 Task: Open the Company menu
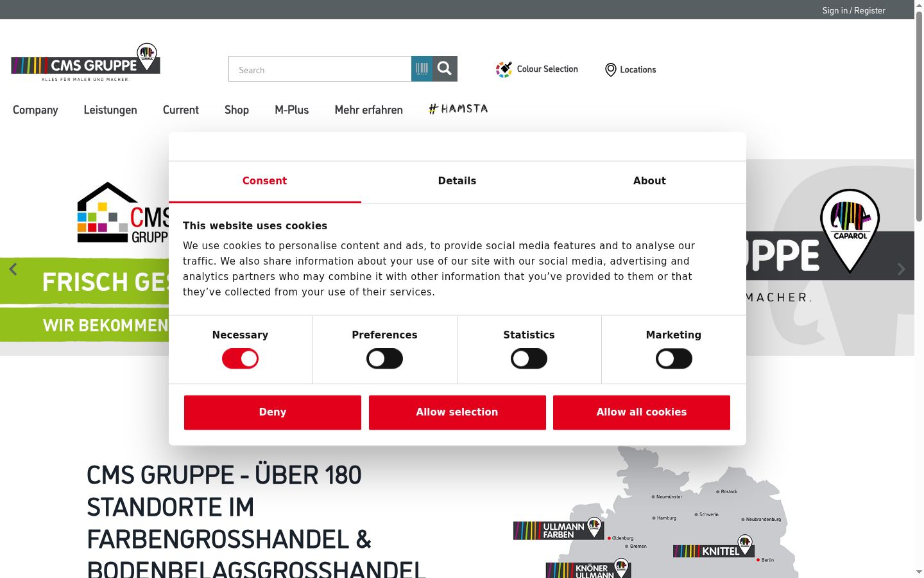coord(35,110)
